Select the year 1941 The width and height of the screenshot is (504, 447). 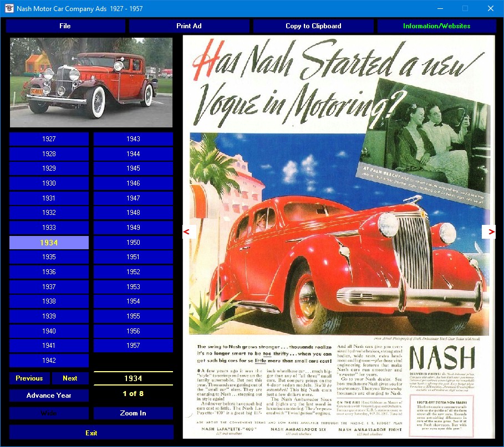pos(49,346)
